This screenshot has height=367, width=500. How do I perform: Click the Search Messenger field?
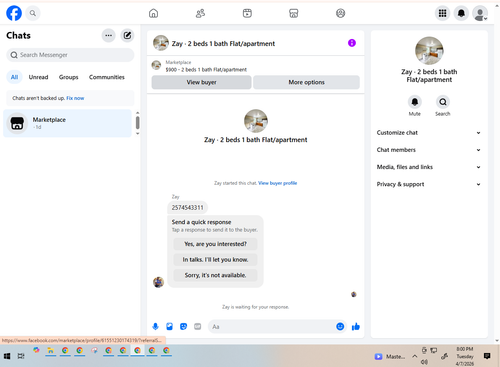coord(70,55)
